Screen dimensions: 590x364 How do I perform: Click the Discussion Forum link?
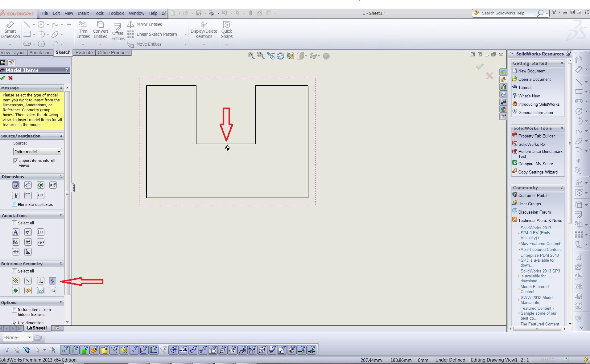534,212
